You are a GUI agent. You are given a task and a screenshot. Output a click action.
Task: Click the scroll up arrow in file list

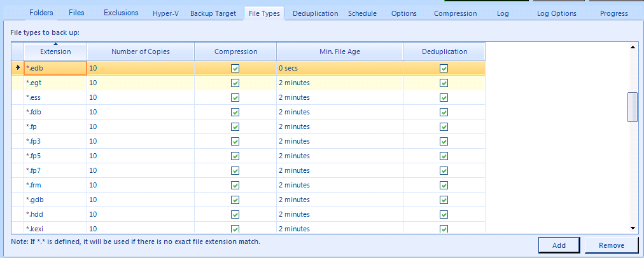pyautogui.click(x=633, y=46)
